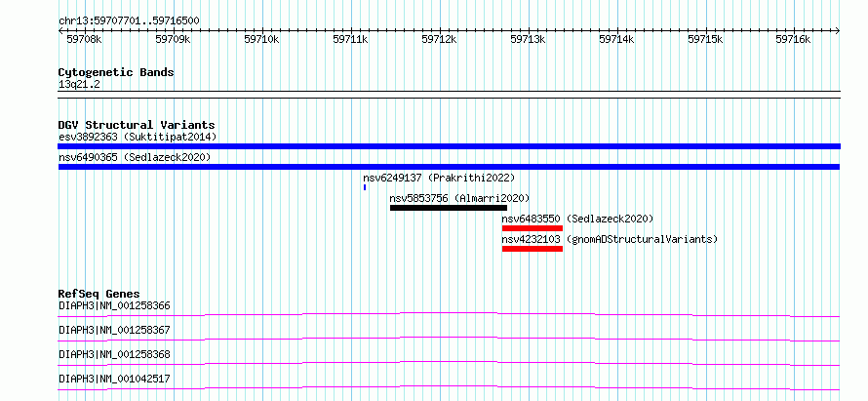
Task: Open the DIAPH3|NM_001042517 transcript label
Action: tap(114, 379)
